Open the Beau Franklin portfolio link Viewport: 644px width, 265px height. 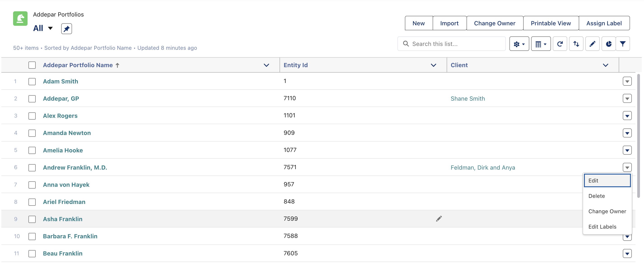pos(63,254)
